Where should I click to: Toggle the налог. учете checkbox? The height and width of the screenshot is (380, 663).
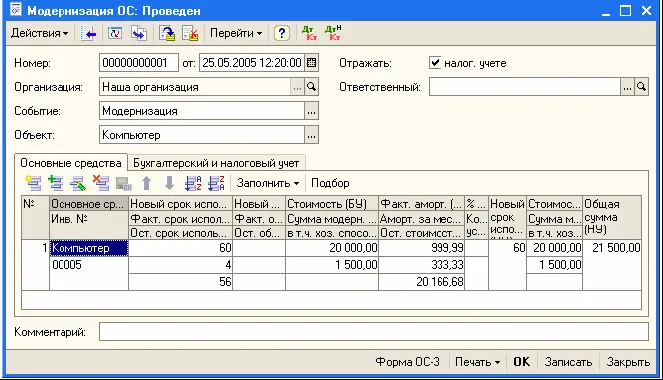coord(435,63)
